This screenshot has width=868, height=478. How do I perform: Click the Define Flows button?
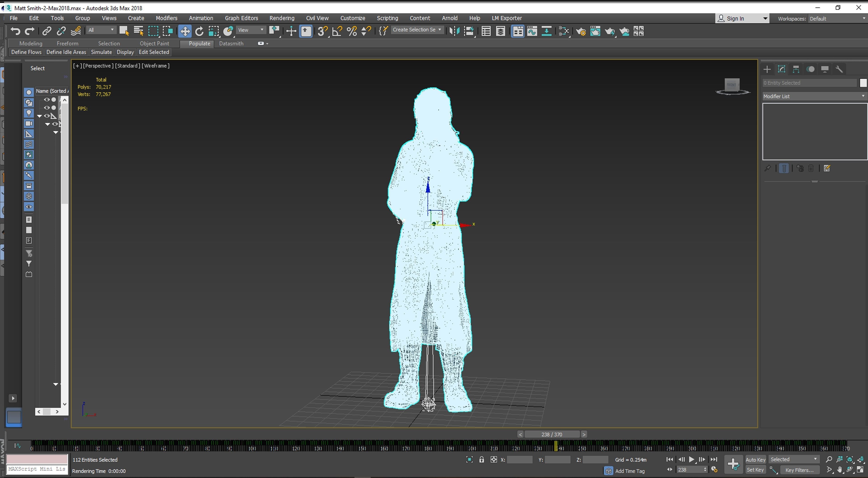click(x=26, y=52)
